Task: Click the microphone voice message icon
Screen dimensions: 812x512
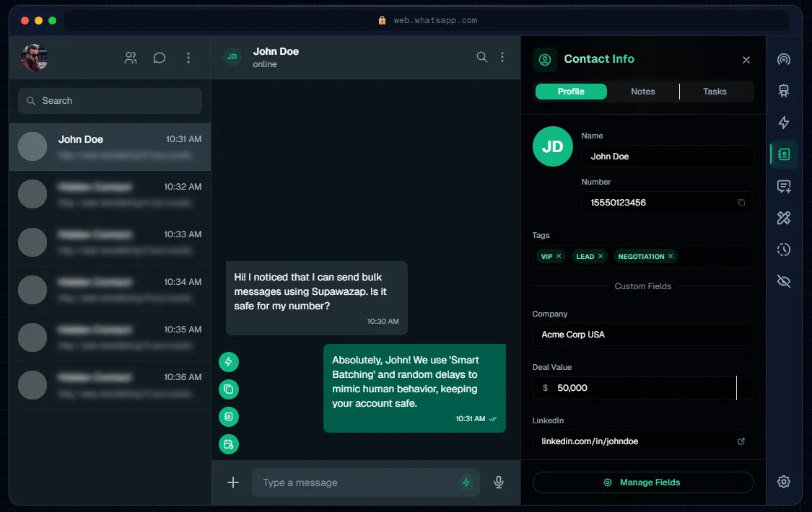Action: [498, 482]
